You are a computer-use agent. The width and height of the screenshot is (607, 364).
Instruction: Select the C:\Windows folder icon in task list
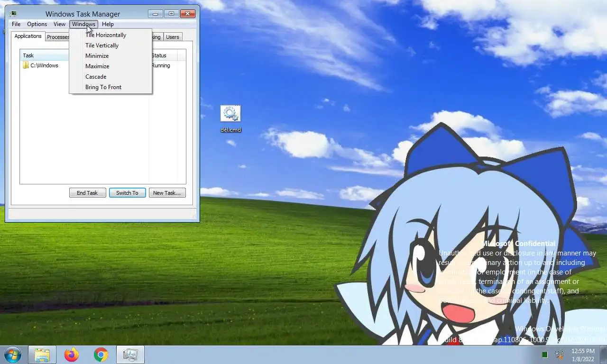click(x=26, y=65)
